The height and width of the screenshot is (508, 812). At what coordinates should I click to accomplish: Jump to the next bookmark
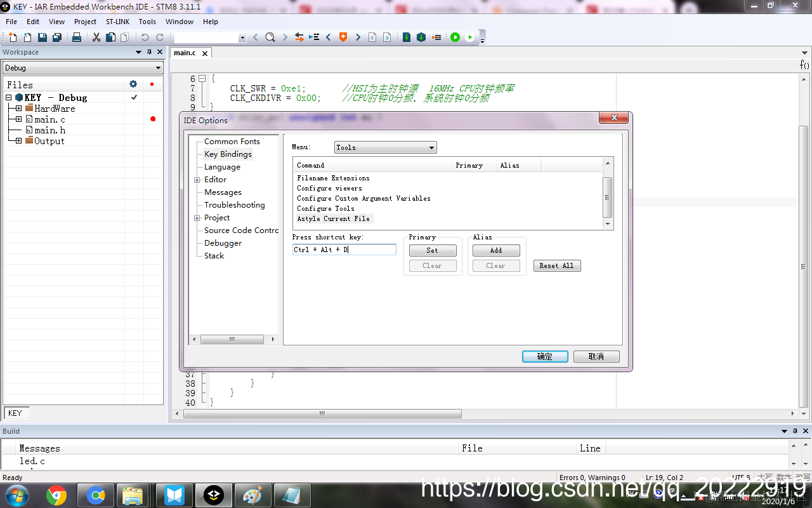[358, 37]
